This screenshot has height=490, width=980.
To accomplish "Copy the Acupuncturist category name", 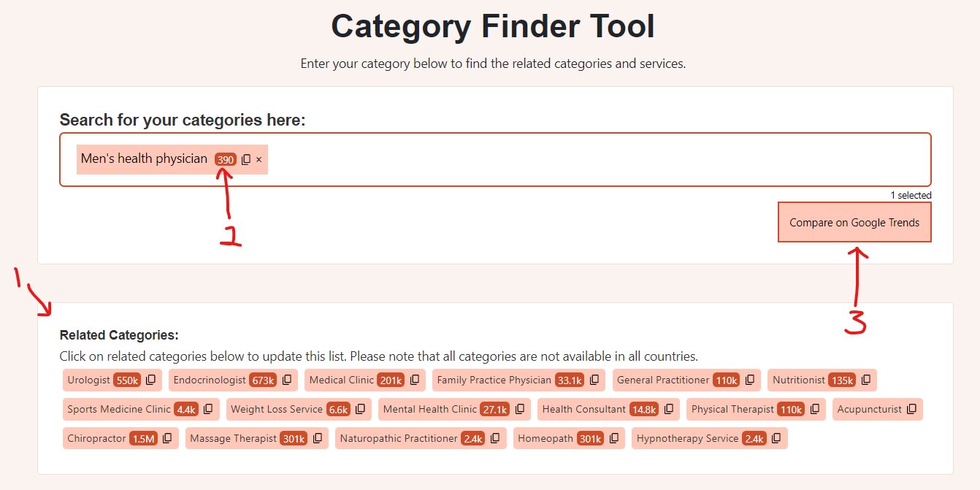I will point(912,409).
